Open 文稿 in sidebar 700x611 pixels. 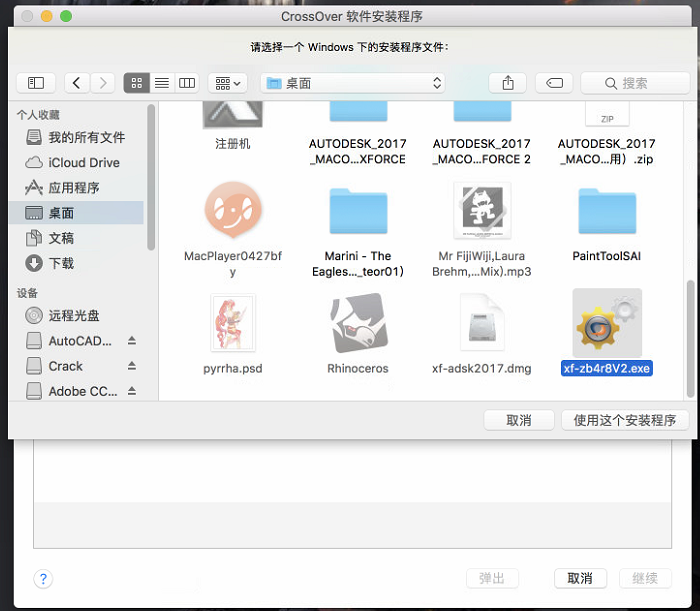(76, 238)
